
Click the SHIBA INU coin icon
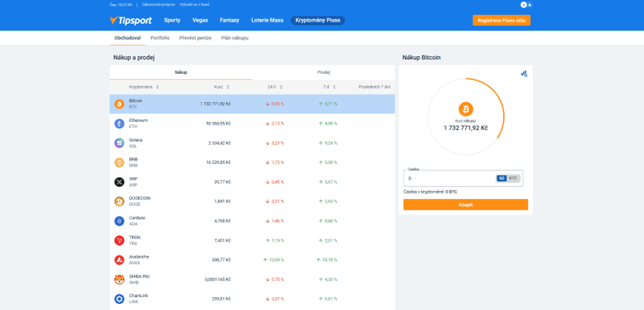(119, 279)
